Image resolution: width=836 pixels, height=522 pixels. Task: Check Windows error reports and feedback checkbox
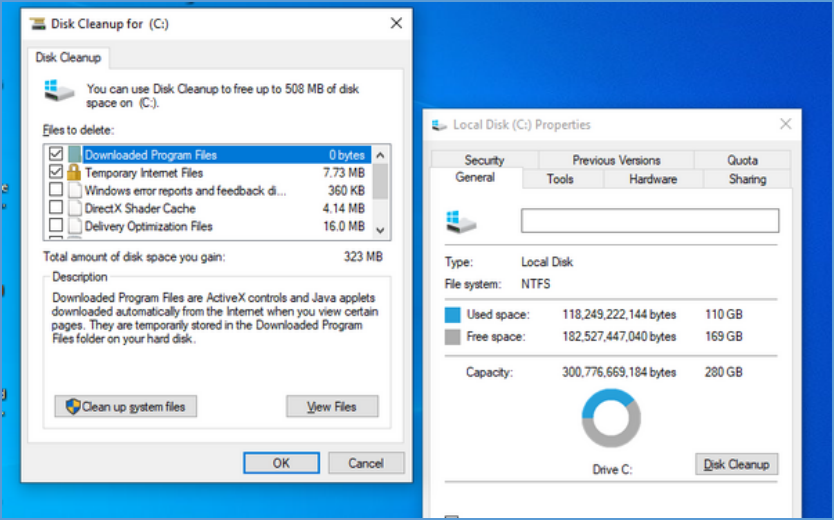tap(55, 189)
